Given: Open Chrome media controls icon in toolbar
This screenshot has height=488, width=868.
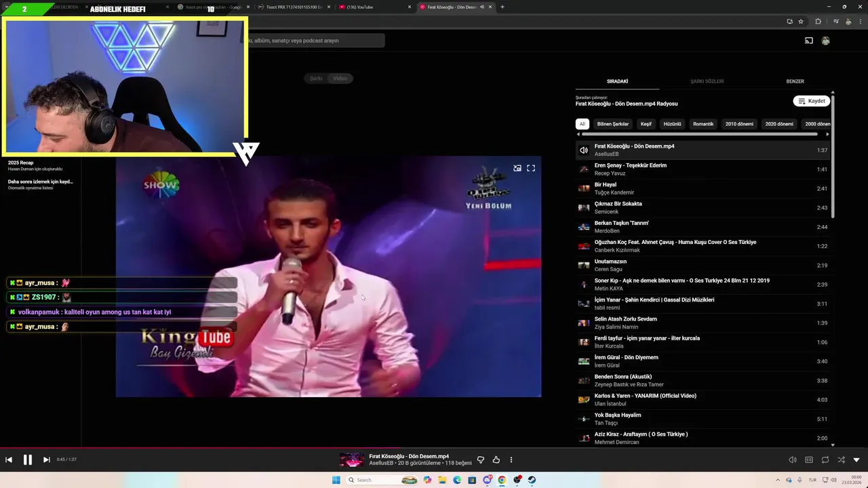Looking at the screenshot, I should tap(836, 21).
